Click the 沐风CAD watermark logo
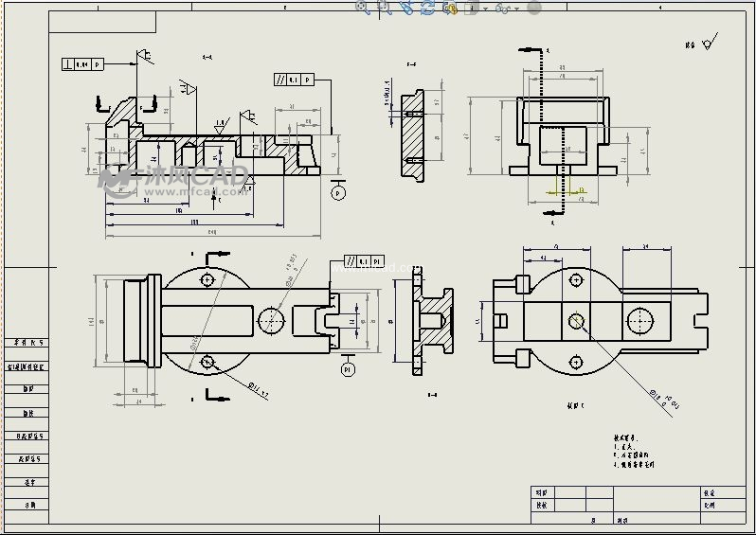Image resolution: width=756 pixels, height=535 pixels. pos(175,178)
